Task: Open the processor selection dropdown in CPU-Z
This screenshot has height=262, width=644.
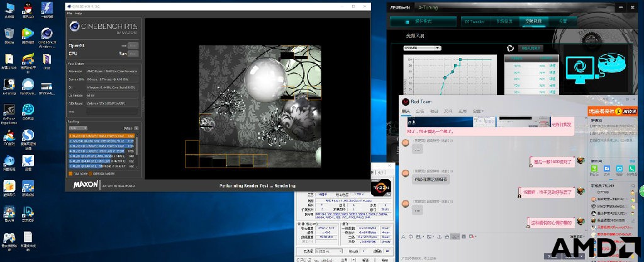Action: [x=328, y=251]
